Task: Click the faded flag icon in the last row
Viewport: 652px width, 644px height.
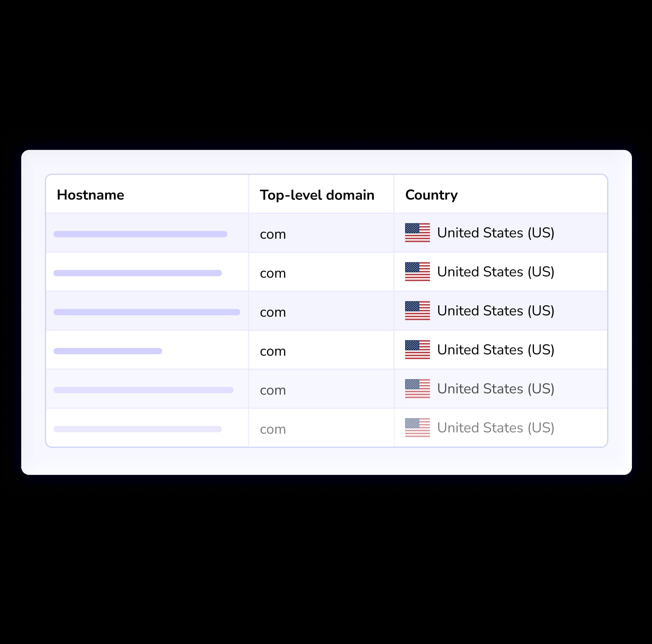Action: click(417, 428)
